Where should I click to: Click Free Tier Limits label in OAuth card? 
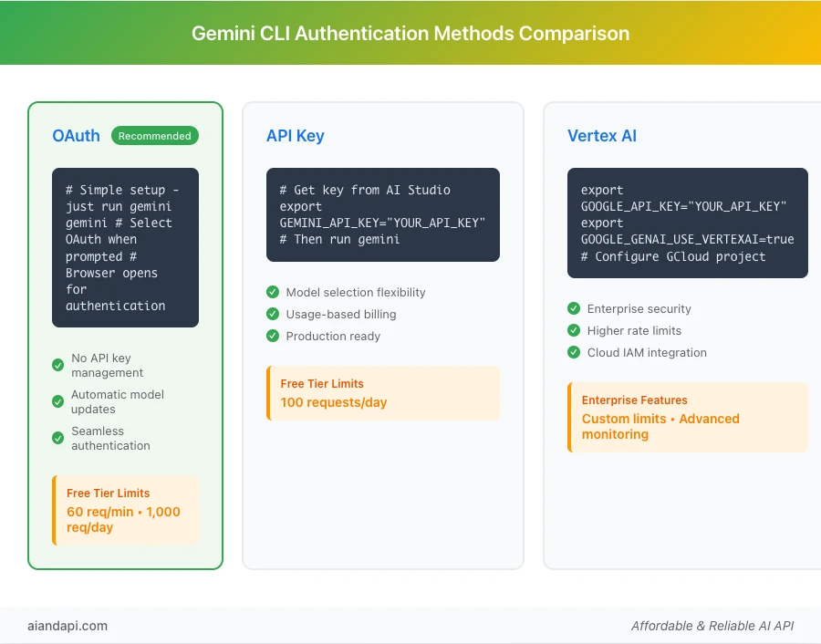(x=108, y=493)
